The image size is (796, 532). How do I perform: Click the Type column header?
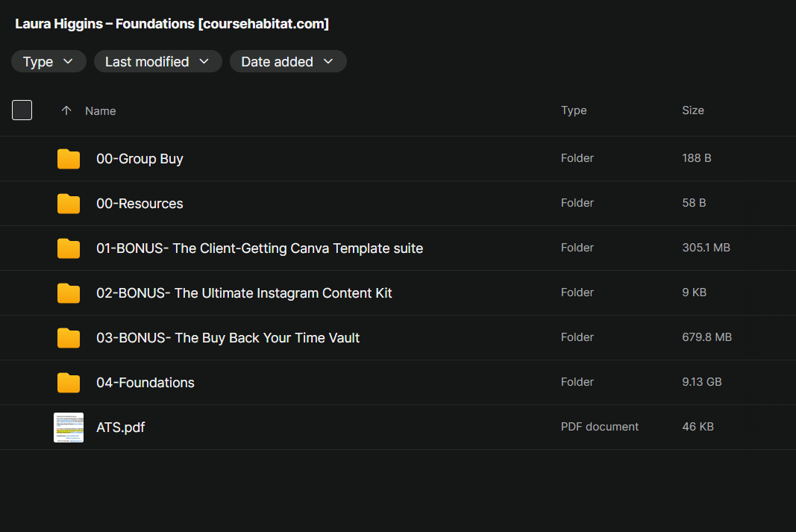click(574, 110)
